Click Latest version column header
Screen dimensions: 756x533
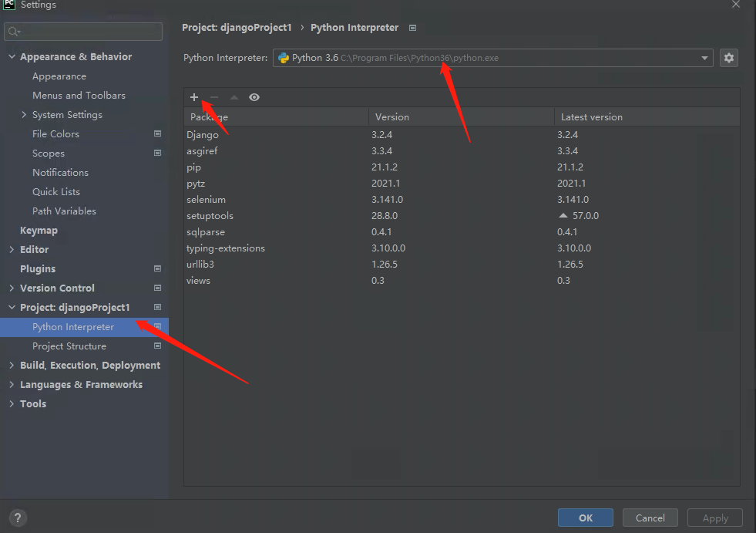point(647,116)
